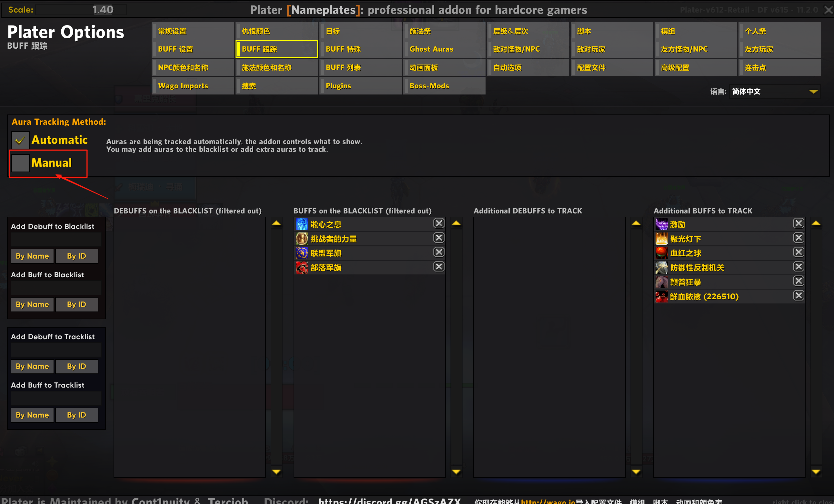The image size is (834, 504).
Task: Adjust the Scale slider at 1.40
Action: 81,10
